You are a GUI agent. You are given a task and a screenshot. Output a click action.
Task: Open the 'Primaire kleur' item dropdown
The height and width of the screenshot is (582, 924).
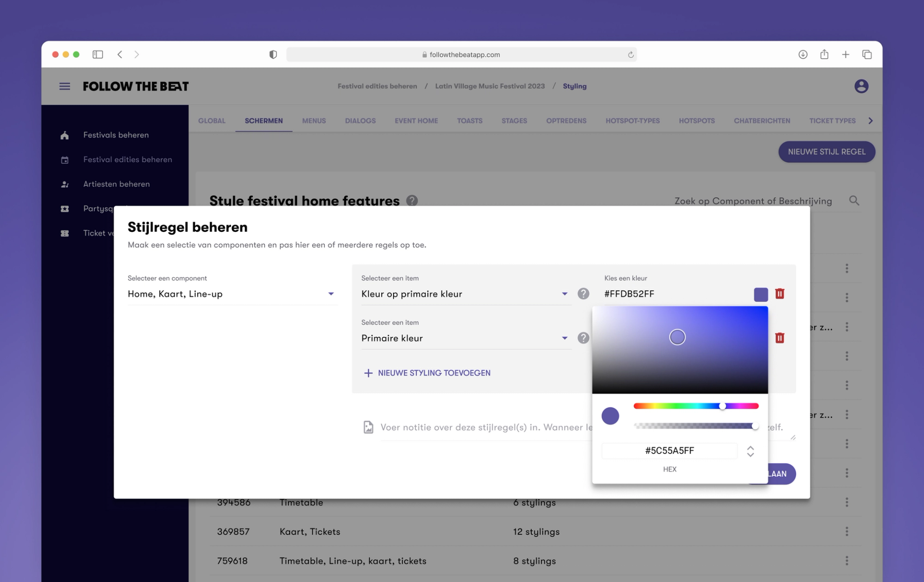[565, 338]
